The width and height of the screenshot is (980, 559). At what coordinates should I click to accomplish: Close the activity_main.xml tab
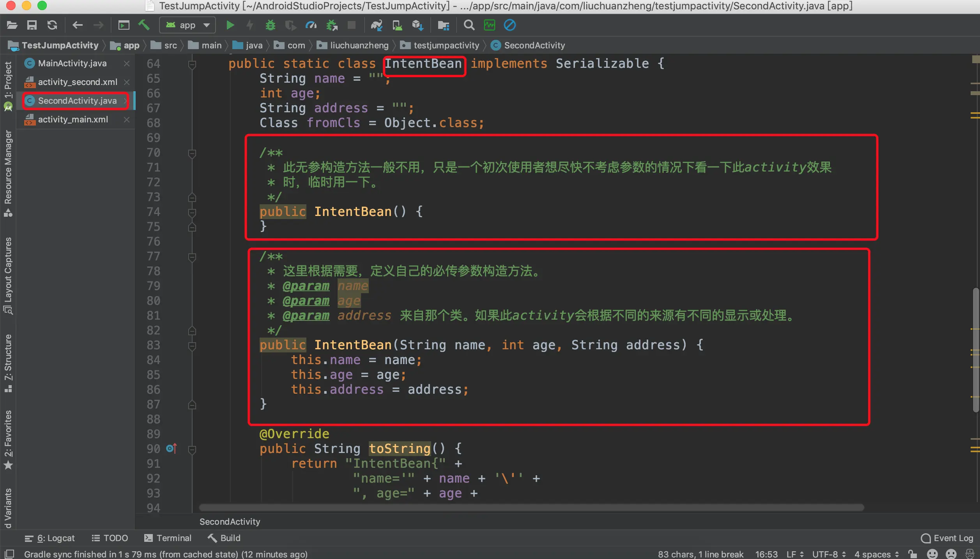(127, 120)
